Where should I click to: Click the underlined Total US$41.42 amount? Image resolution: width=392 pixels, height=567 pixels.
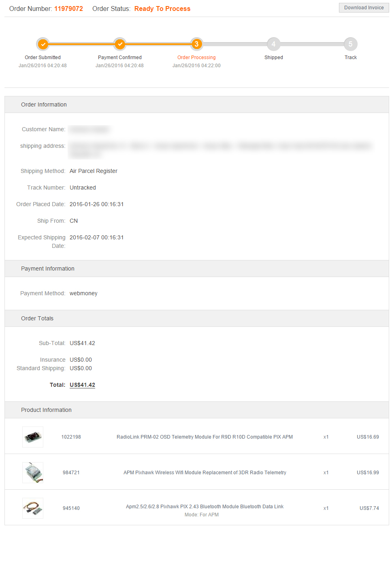coord(82,385)
